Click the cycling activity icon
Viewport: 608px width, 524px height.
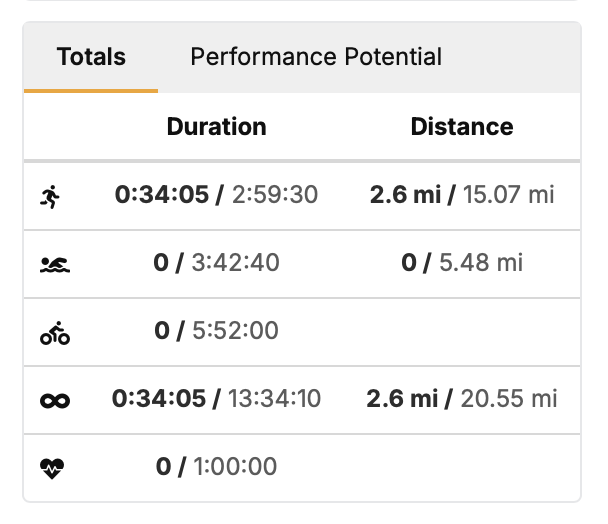[x=55, y=333]
